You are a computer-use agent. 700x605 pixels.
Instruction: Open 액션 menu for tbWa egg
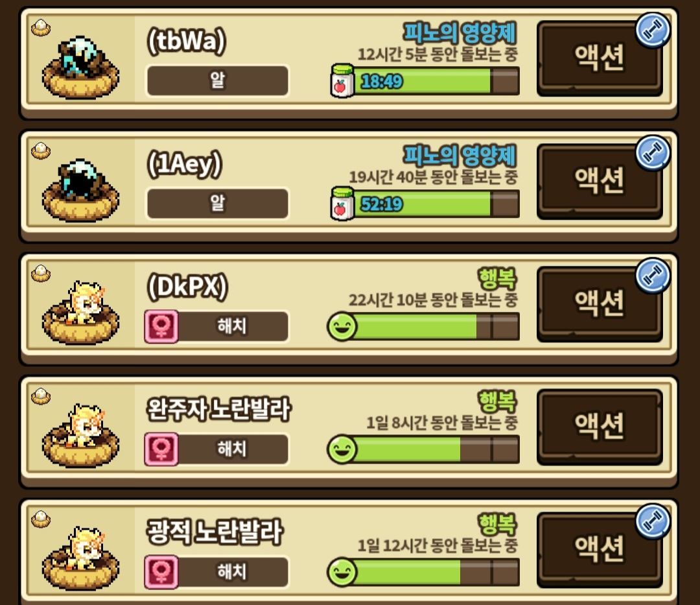pos(599,58)
